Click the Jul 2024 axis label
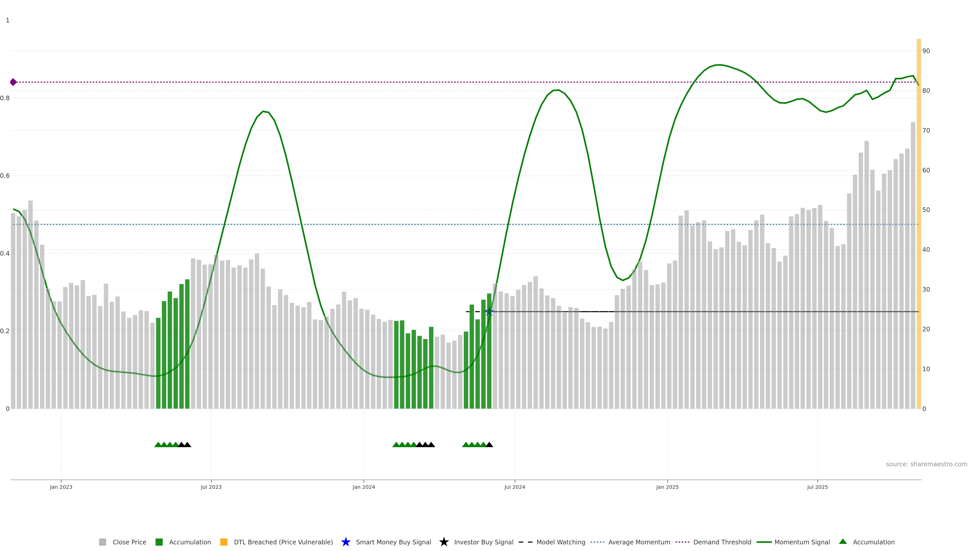The width and height of the screenshot is (980, 551). [514, 487]
